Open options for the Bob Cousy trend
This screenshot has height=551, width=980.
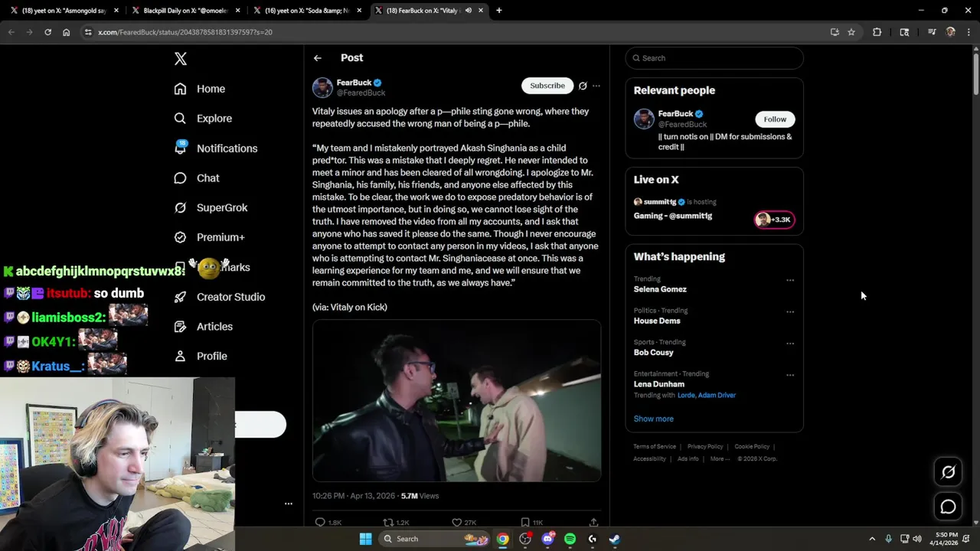tap(790, 344)
